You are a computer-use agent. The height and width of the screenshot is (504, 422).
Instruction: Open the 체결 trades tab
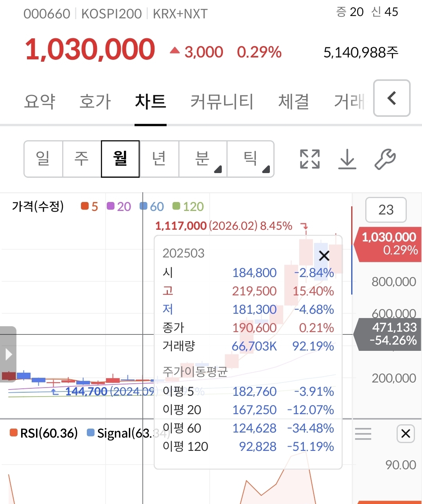click(x=293, y=101)
